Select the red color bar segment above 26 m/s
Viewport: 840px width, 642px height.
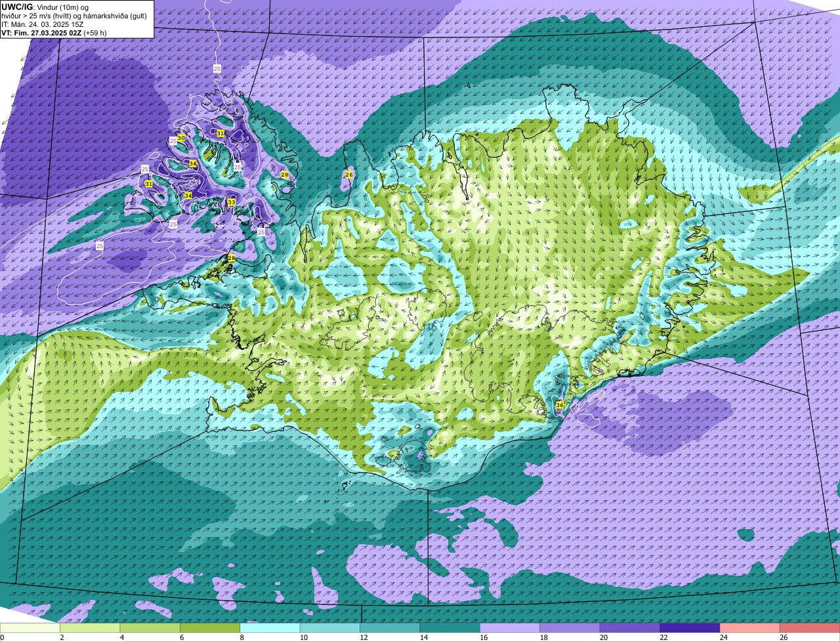tap(810, 628)
